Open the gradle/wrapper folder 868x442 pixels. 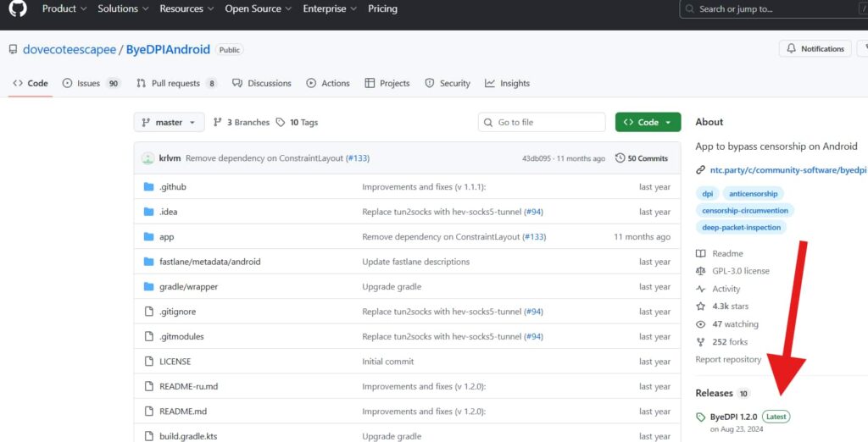tap(189, 286)
